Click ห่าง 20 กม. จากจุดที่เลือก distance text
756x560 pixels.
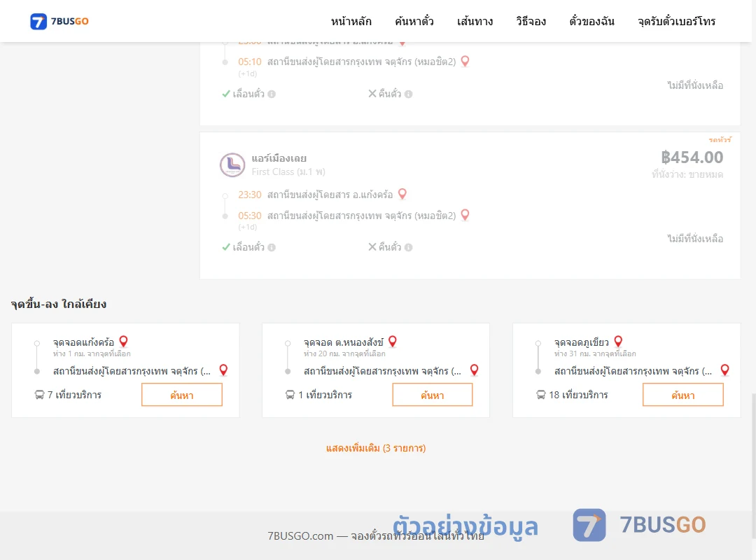click(344, 354)
